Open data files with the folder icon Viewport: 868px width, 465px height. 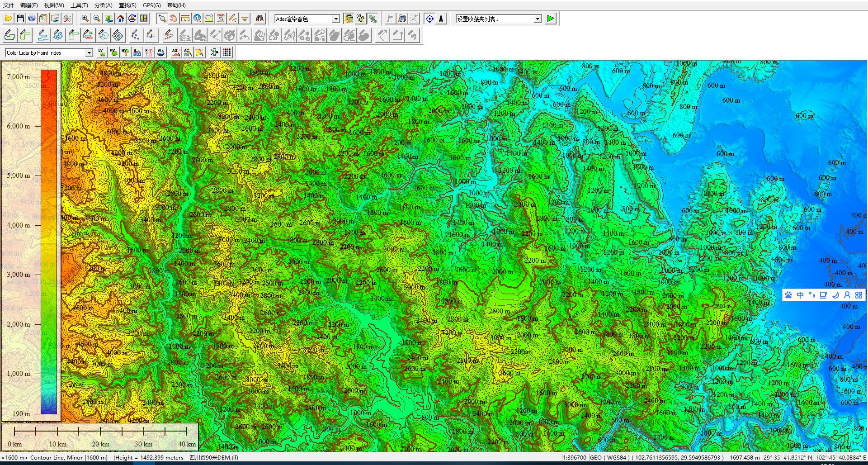[x=8, y=19]
